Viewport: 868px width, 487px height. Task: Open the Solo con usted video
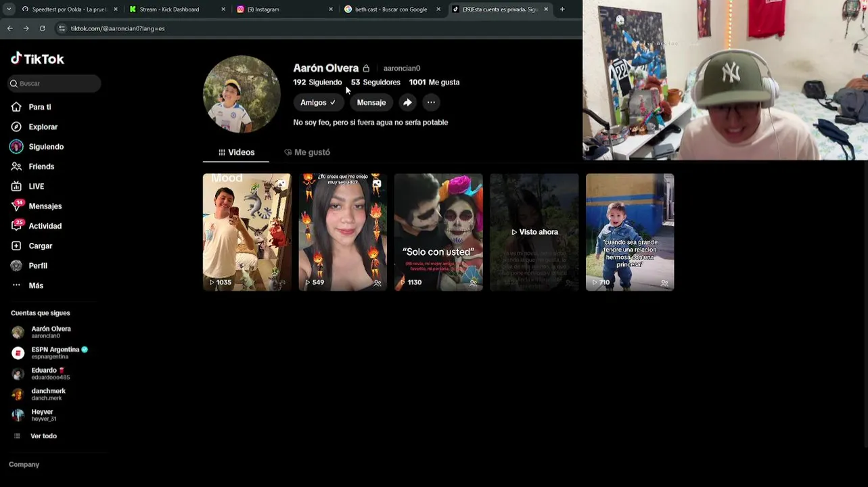438,232
